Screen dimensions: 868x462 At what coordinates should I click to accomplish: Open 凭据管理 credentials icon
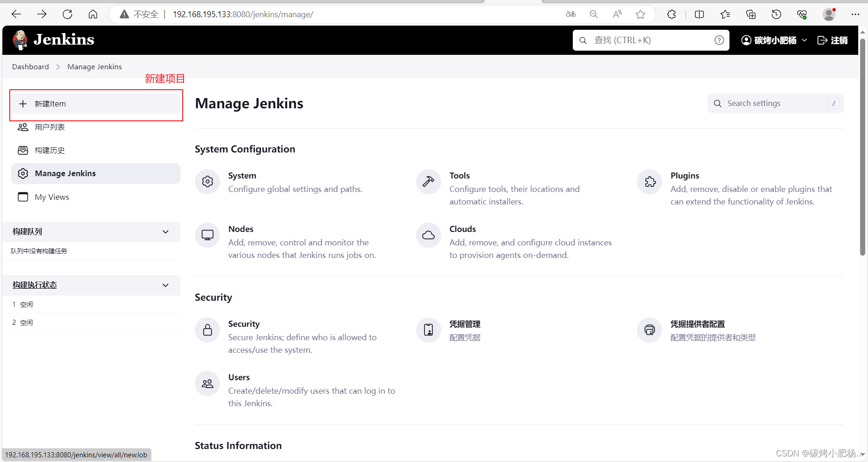click(x=428, y=330)
